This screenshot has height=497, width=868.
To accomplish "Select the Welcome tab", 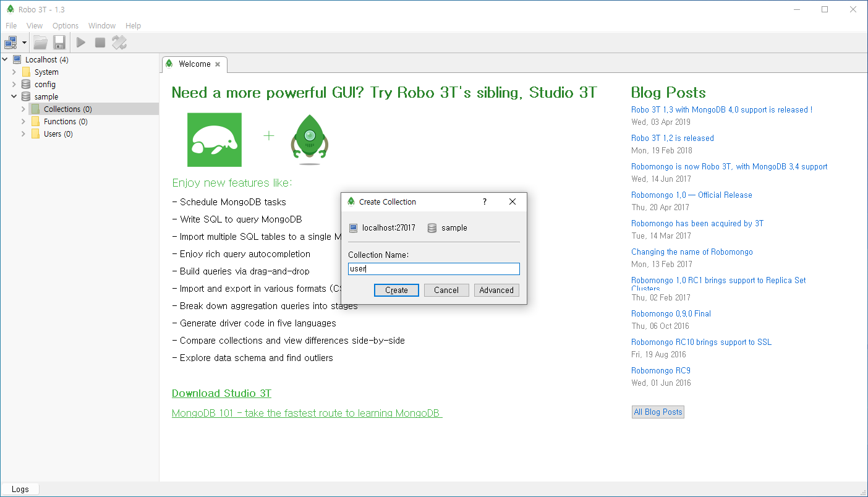I will click(x=194, y=64).
